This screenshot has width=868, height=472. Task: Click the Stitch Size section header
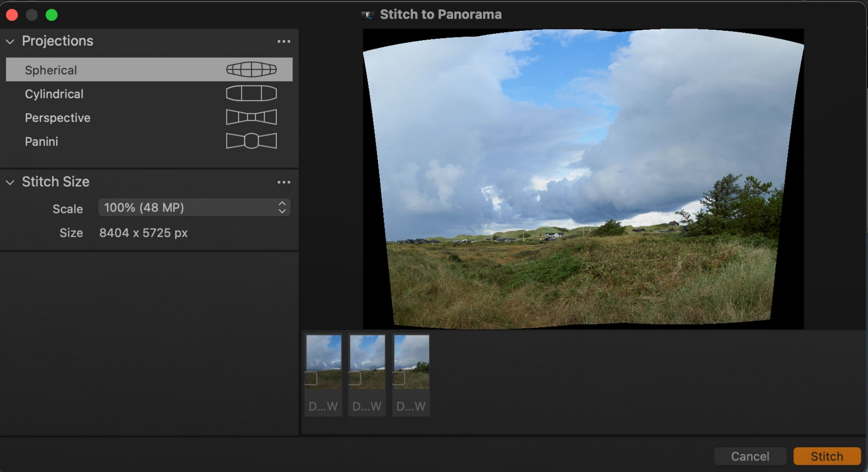point(56,182)
